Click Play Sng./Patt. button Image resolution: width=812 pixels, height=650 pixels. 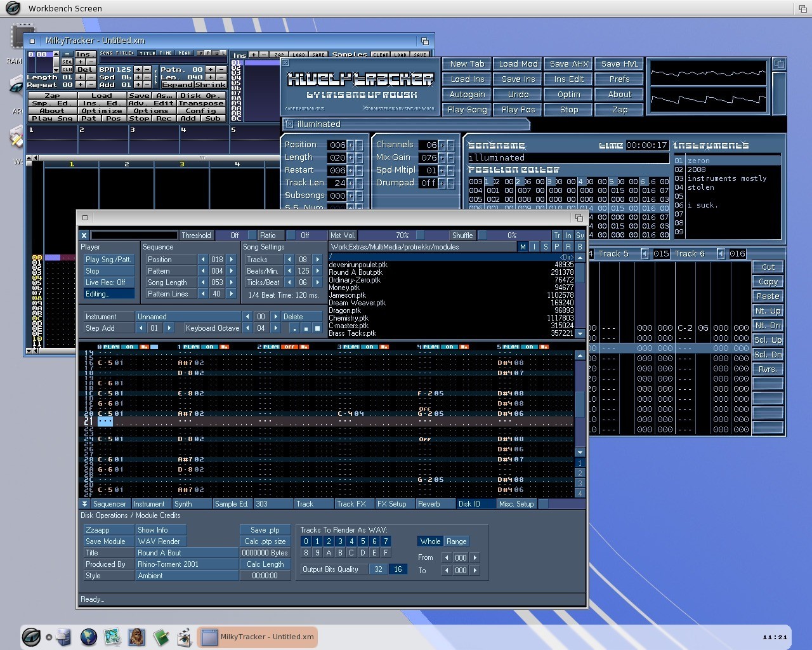109,260
